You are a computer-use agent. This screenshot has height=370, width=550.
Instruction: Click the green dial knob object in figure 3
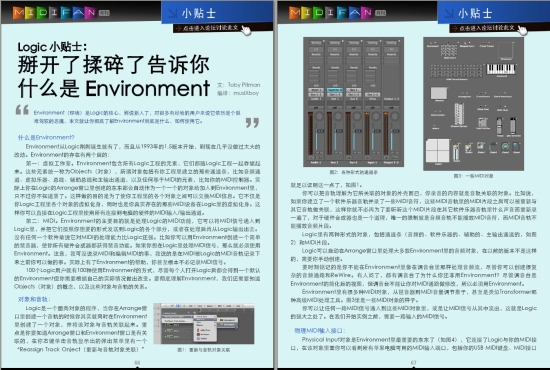[x=505, y=147]
